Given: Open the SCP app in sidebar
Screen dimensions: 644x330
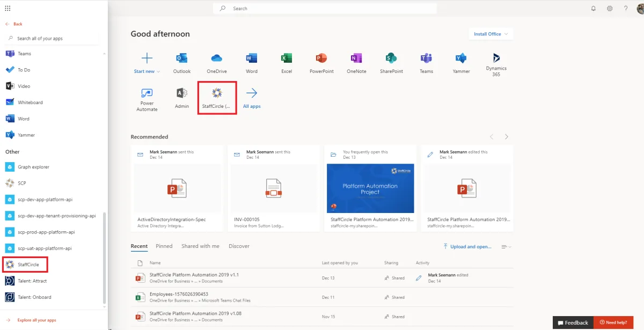Looking at the screenshot, I should pos(21,183).
